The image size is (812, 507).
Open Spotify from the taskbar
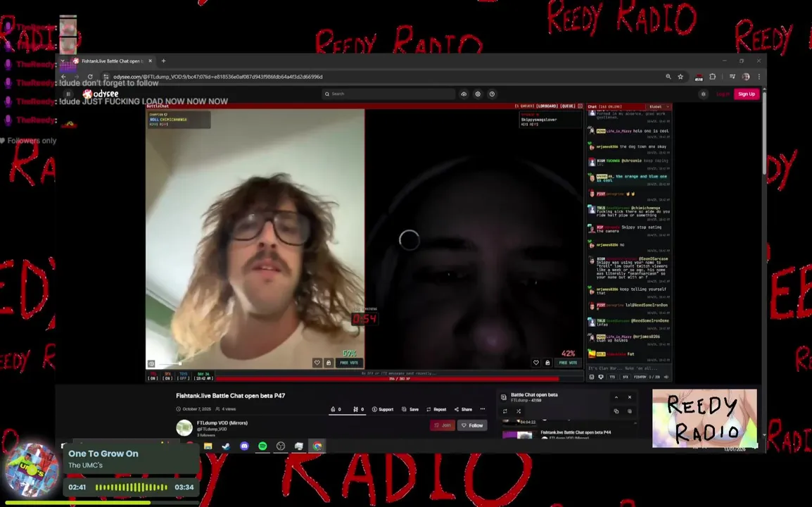point(262,446)
